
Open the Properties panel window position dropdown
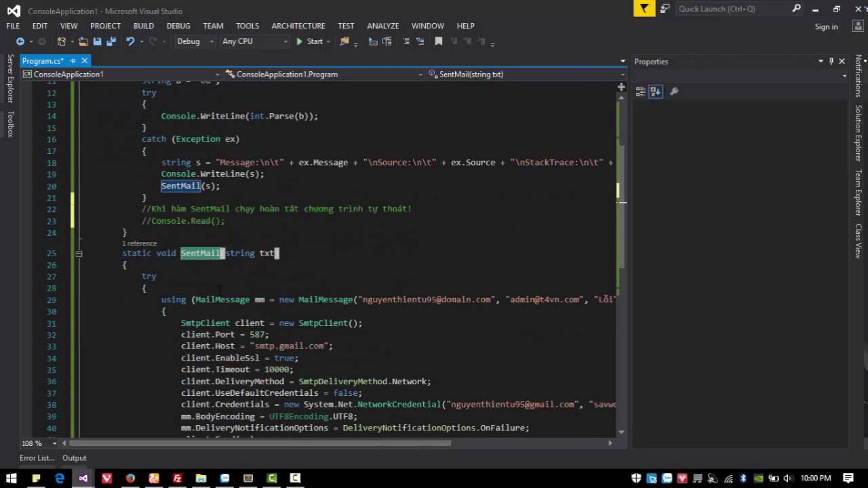coord(821,61)
